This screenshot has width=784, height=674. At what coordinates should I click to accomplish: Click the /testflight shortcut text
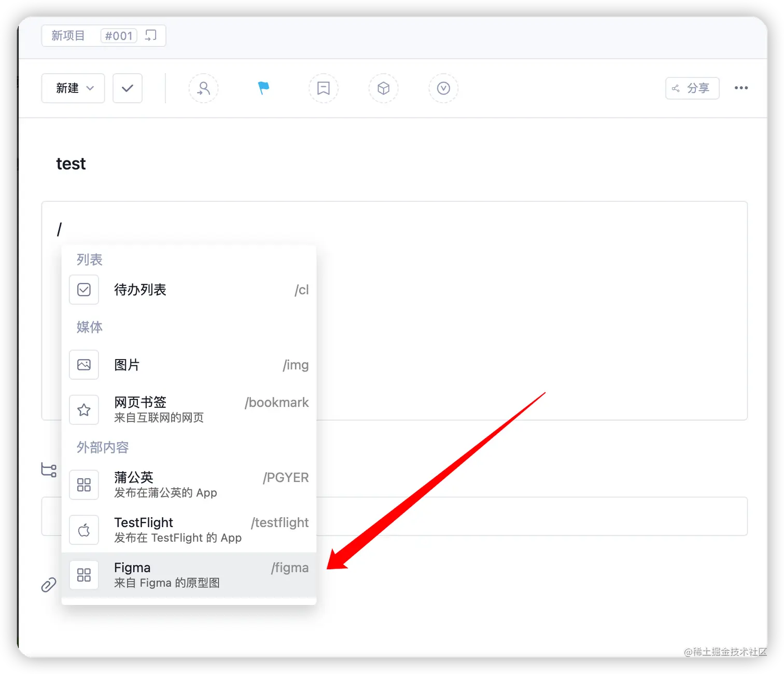click(x=280, y=522)
